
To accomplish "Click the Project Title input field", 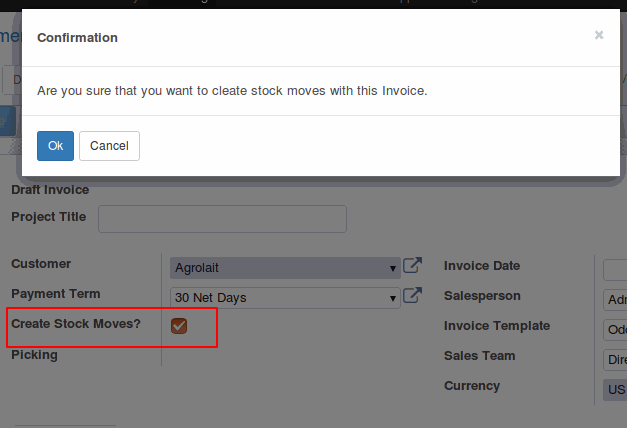I will (x=222, y=219).
